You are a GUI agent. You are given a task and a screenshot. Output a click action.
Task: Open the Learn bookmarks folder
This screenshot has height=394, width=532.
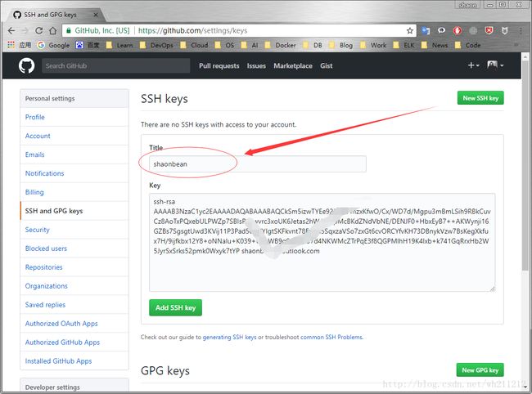[x=119, y=45]
